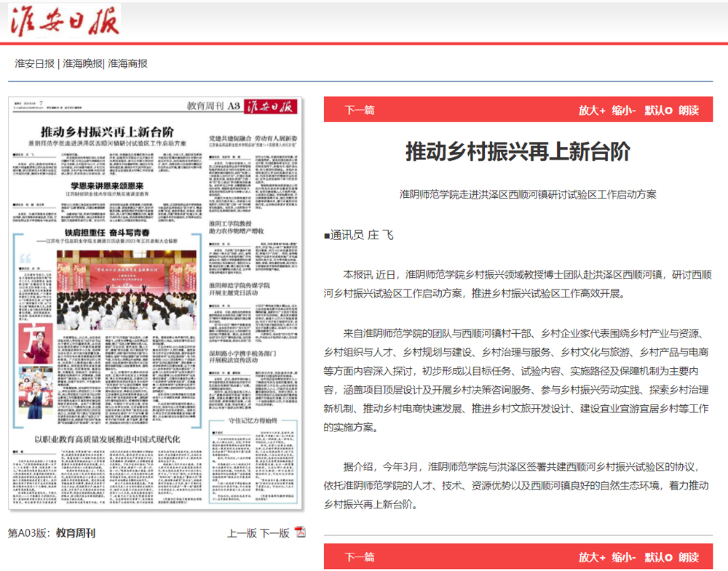The height and width of the screenshot is (571, 728).
Task: Open 党建共建促融合 劳动育人展新姿 article in the preview
Action: click(253, 138)
